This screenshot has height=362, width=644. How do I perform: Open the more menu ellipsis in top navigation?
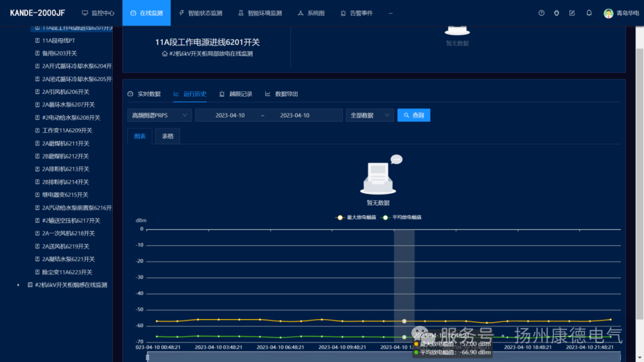tap(391, 13)
